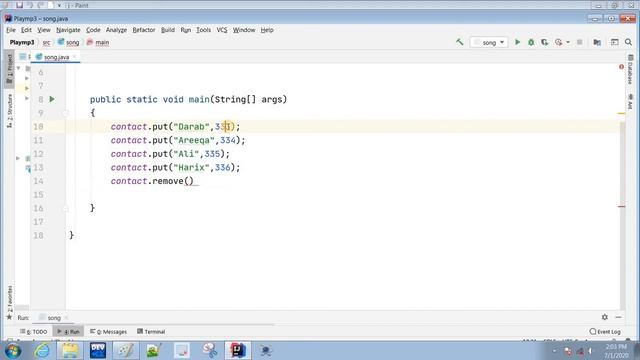640x360 pixels.
Task: Click the "Areeqa" string on line 11
Action: (x=194, y=140)
